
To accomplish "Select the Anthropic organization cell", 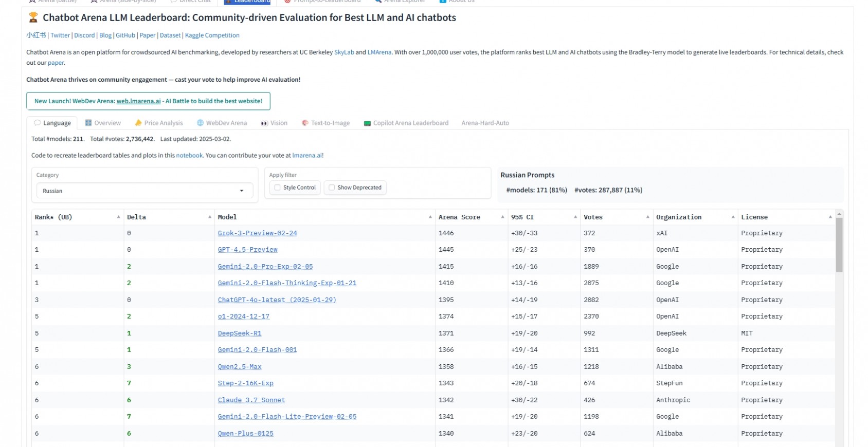I will pos(695,400).
